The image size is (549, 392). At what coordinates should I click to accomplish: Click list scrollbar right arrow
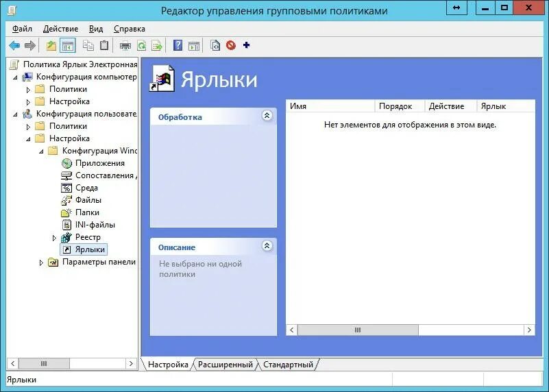pyautogui.click(x=529, y=330)
